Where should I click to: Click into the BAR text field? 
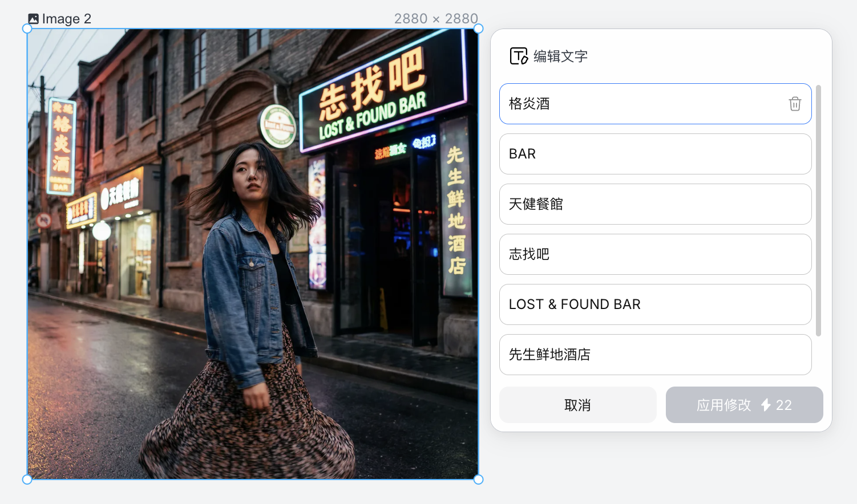tap(655, 154)
